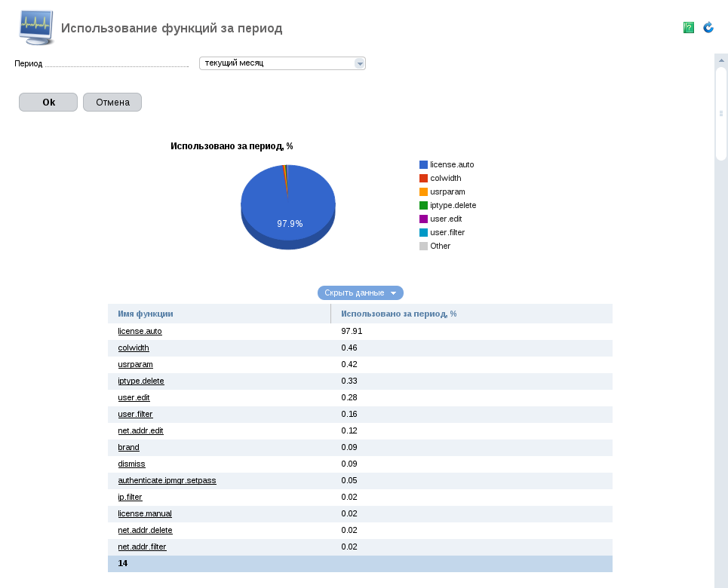The image size is (728, 588).
Task: Open the green help icon
Action: (x=689, y=28)
